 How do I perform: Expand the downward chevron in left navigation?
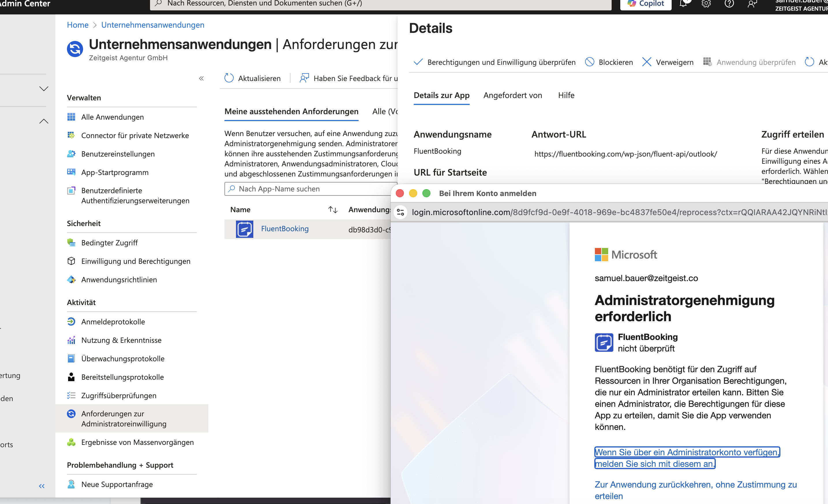44,89
